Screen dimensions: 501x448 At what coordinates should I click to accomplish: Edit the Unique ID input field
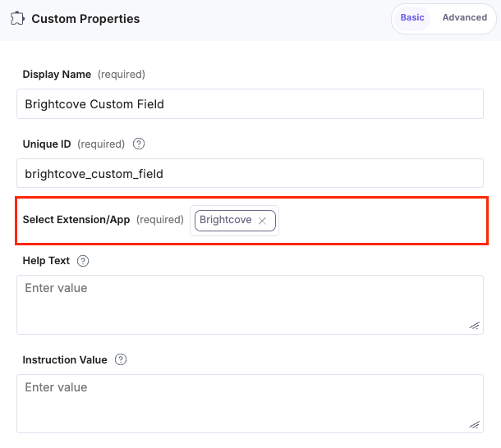[250, 173]
